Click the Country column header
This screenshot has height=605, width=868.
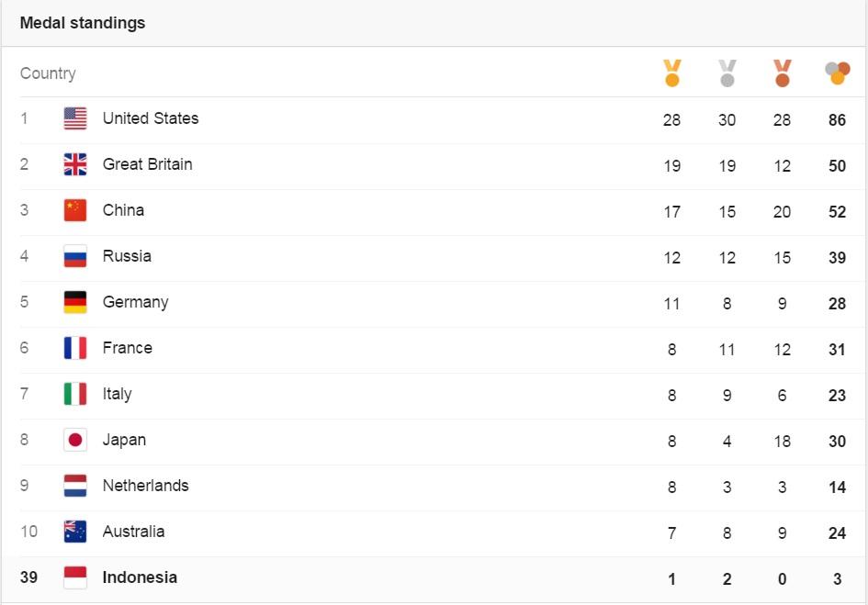[48, 73]
